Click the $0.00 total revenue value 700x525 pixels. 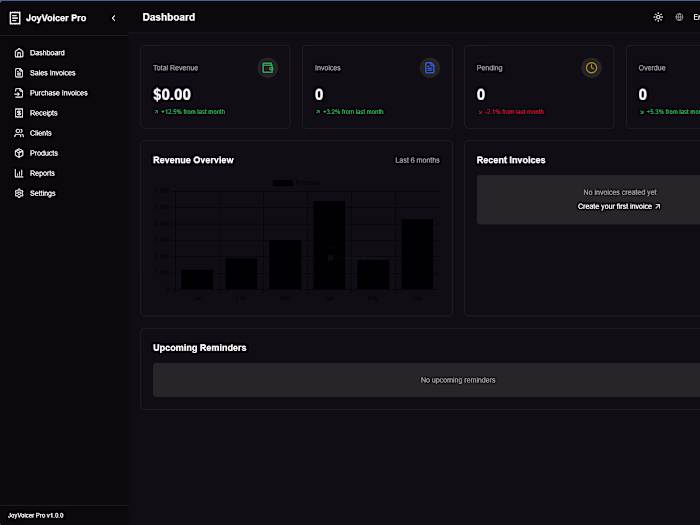(x=172, y=95)
